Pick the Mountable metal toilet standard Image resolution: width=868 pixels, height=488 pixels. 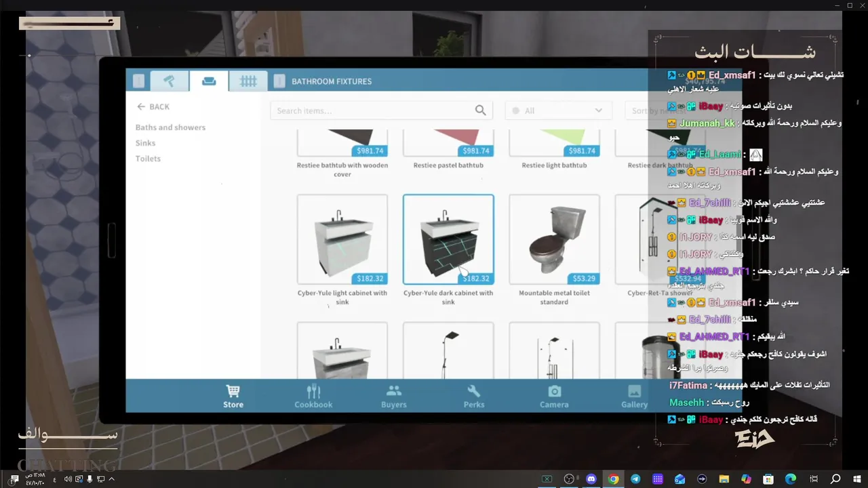[x=554, y=249]
